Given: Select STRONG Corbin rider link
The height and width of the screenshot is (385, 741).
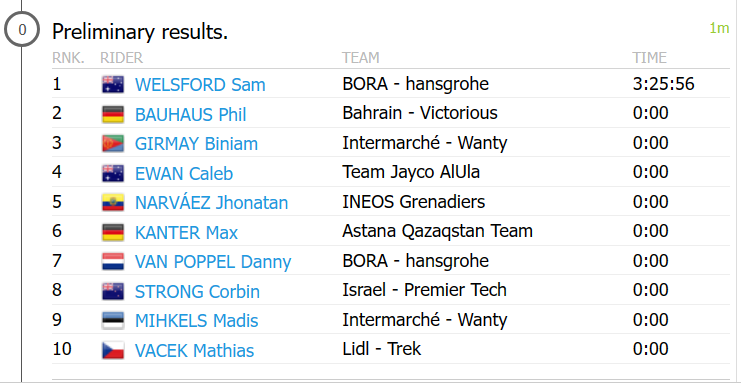Looking at the screenshot, I should click(x=197, y=292).
